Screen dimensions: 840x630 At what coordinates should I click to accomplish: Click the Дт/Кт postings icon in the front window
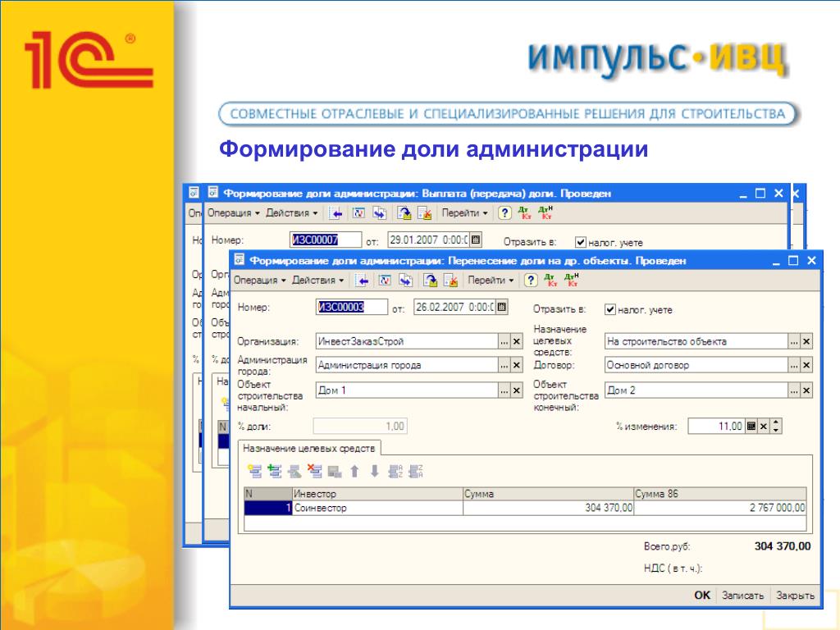pyautogui.click(x=551, y=281)
